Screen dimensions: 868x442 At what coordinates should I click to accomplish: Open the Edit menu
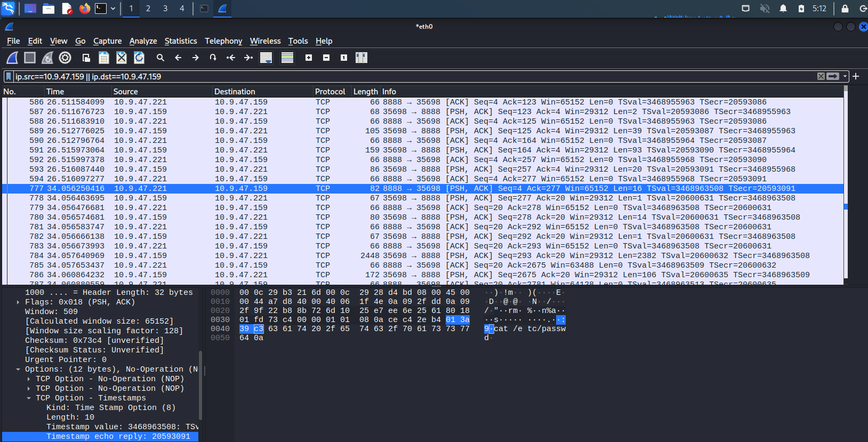35,41
